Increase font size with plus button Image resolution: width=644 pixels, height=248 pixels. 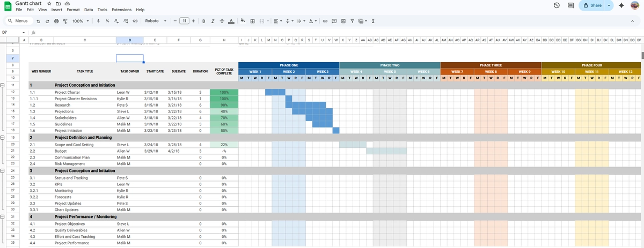pos(193,21)
